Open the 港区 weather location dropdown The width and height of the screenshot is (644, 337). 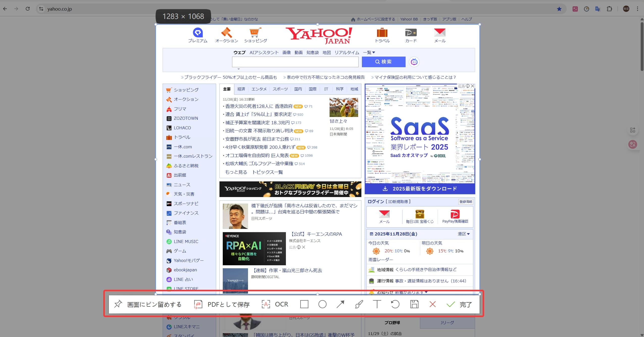click(x=463, y=234)
